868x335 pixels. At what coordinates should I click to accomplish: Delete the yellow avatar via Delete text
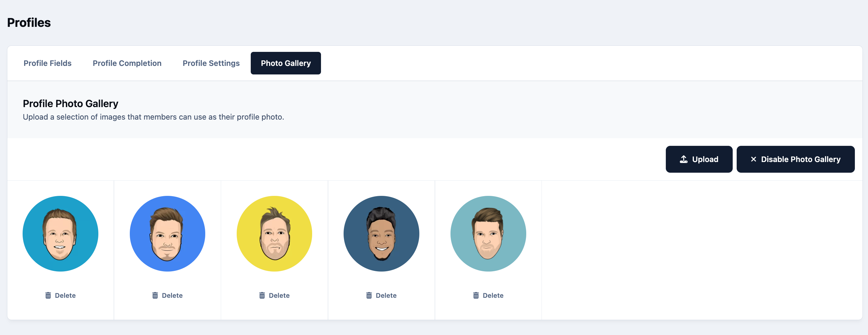coord(279,295)
